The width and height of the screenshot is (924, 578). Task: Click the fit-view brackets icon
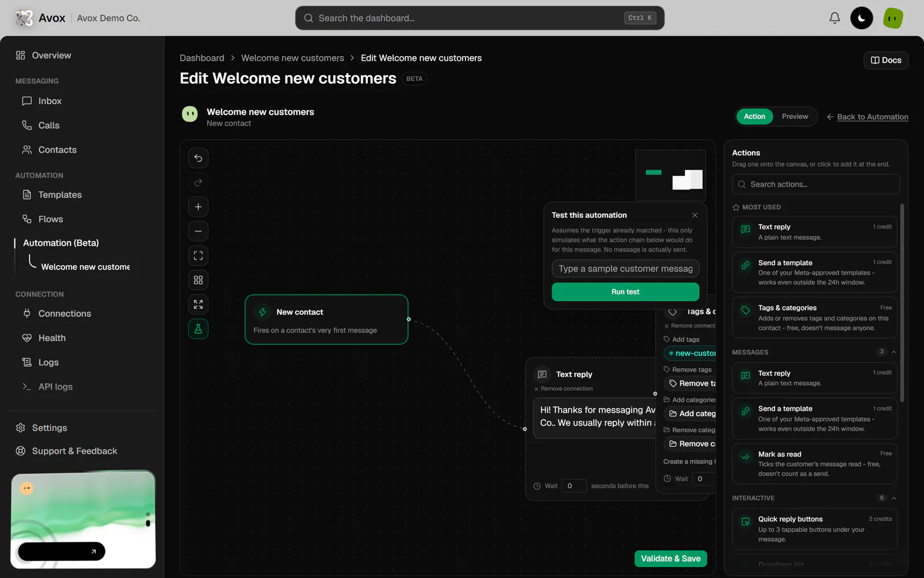(198, 255)
